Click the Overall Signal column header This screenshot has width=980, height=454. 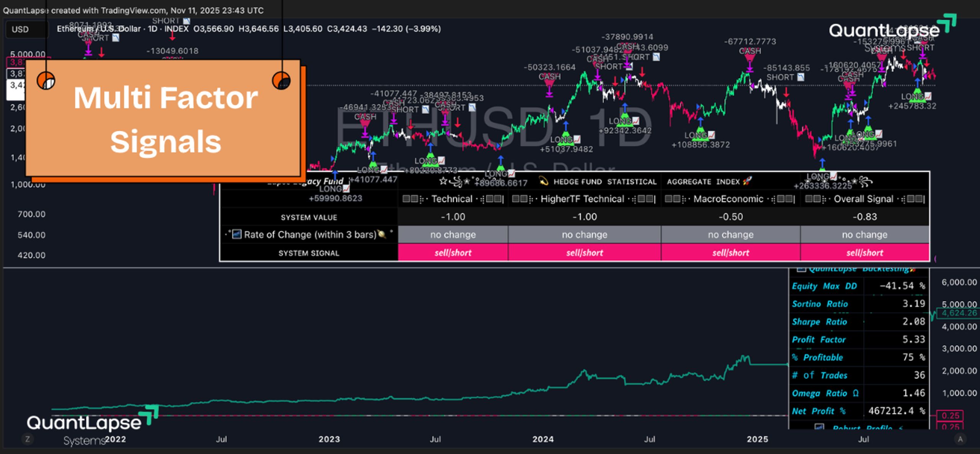[x=864, y=199]
